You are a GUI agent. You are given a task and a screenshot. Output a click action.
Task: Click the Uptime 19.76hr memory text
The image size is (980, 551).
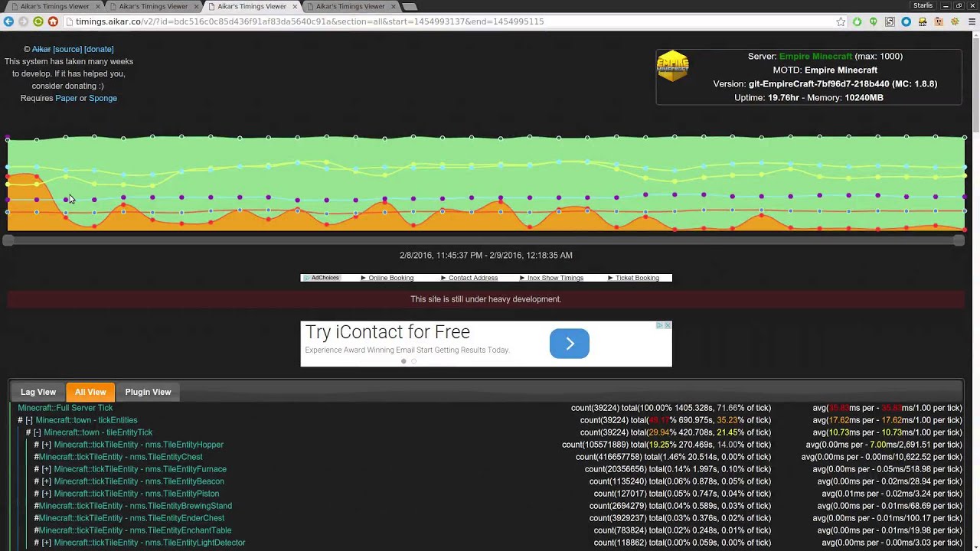[x=808, y=98]
